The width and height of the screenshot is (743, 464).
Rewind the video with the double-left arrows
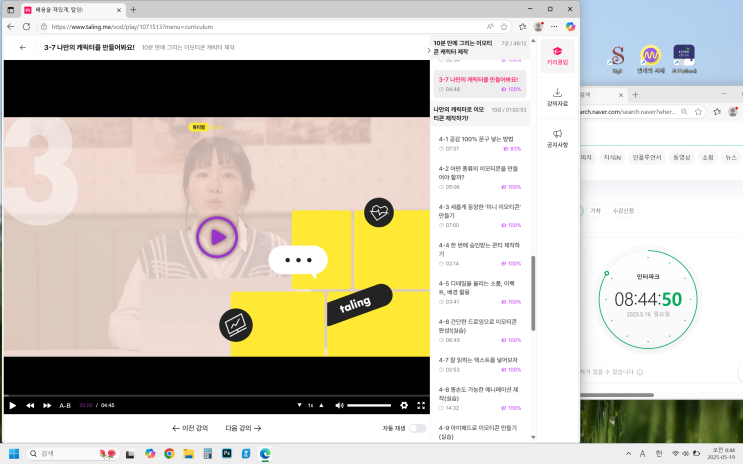(x=30, y=405)
